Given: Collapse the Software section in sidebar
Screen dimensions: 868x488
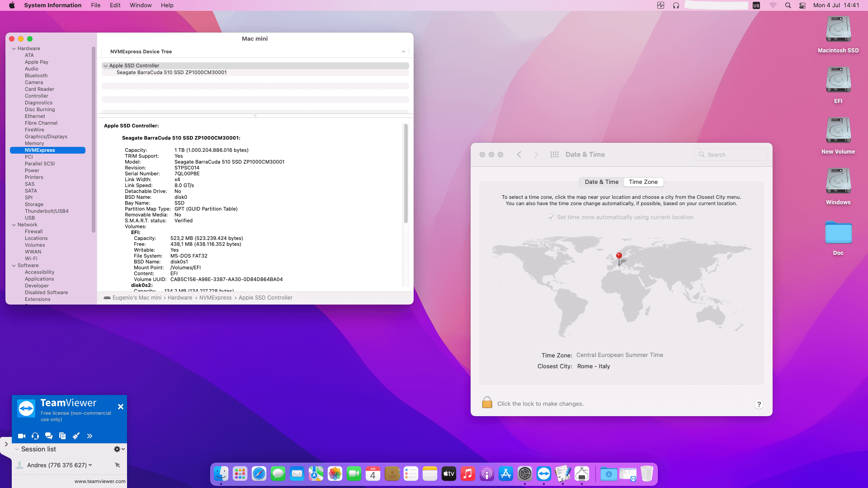Looking at the screenshot, I should [14, 266].
